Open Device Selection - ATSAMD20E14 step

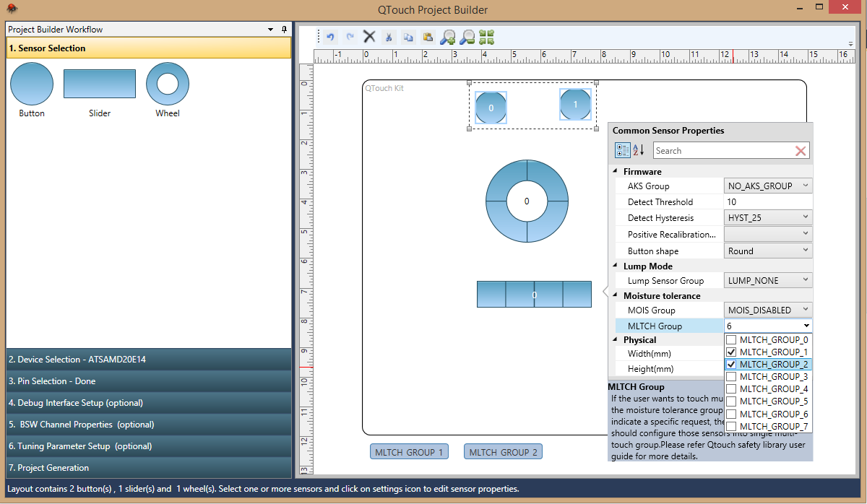(149, 359)
